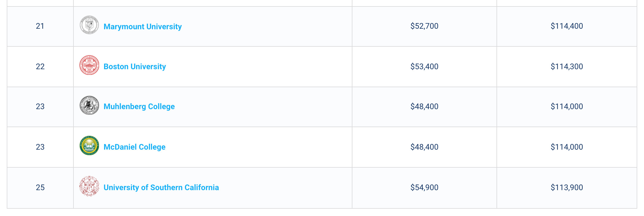Select the $53,400 salary value
The image size is (644, 216).
click(424, 67)
